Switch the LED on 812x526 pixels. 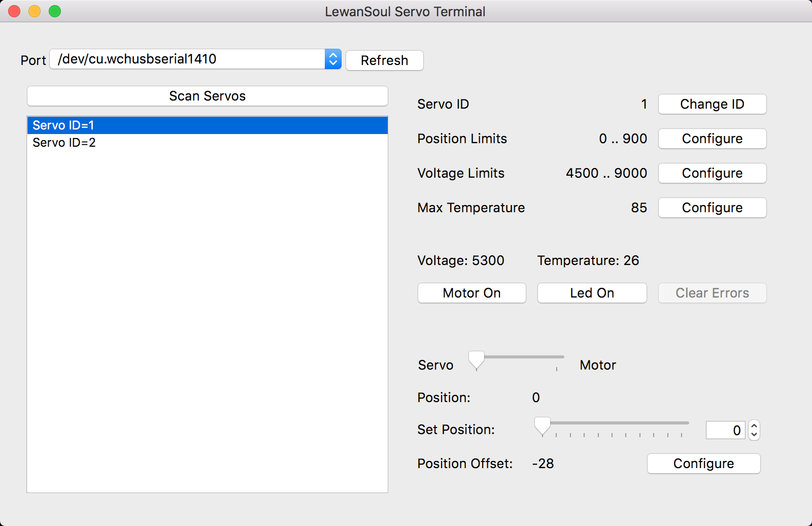coord(592,293)
